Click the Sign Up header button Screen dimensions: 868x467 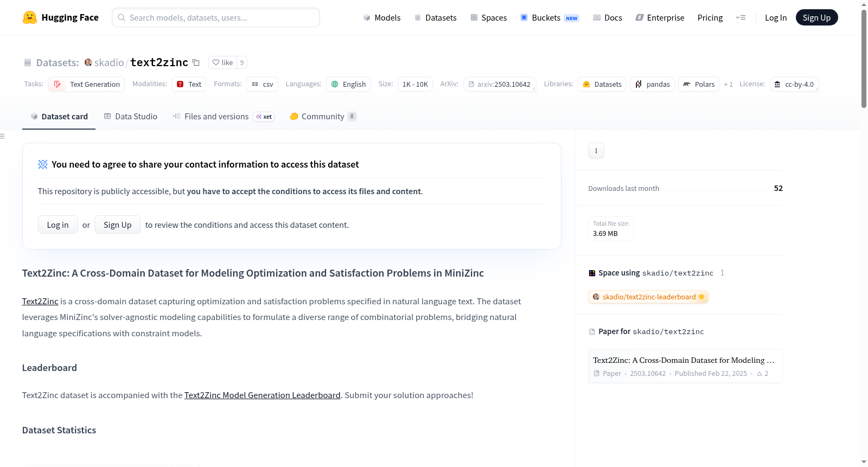pyautogui.click(x=816, y=17)
